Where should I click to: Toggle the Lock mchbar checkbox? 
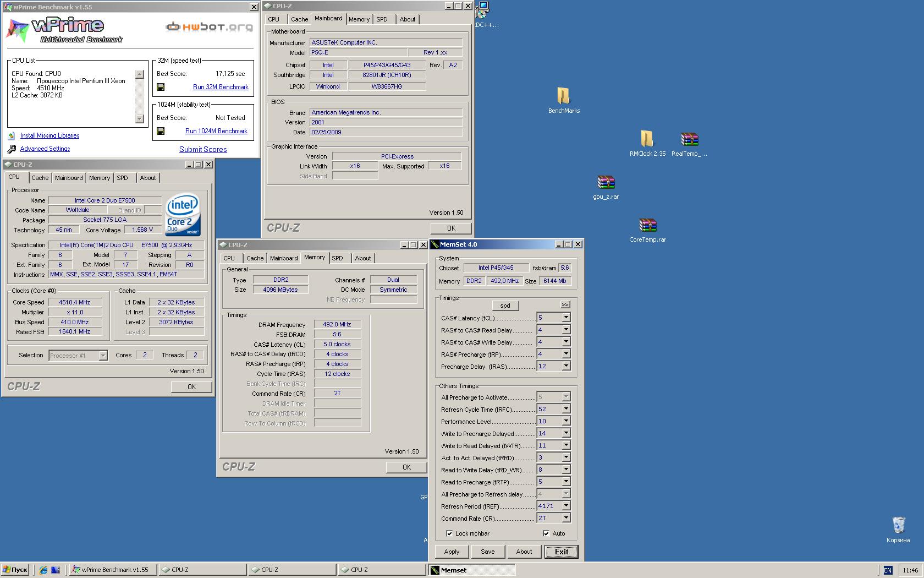[x=449, y=533]
